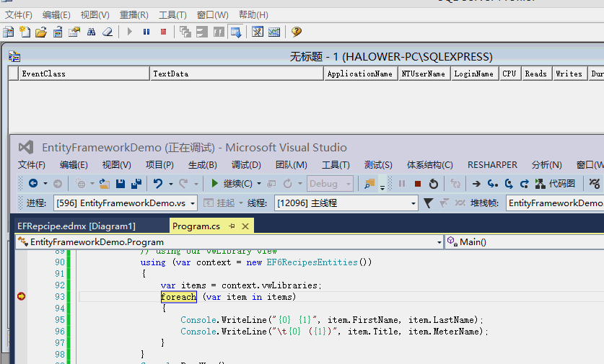This screenshot has height=364, width=604.
Task: Open trace Properties icon in Profiler toolbar
Action: [74, 32]
